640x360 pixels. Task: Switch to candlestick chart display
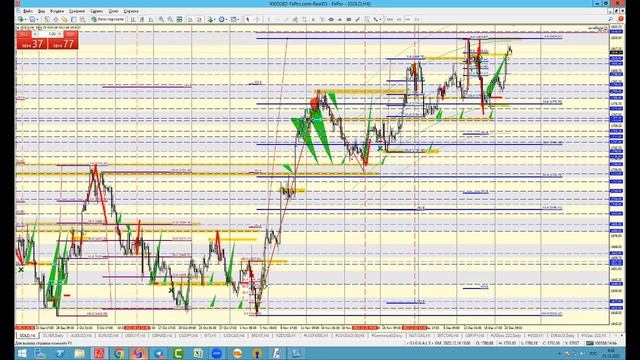(142, 19)
